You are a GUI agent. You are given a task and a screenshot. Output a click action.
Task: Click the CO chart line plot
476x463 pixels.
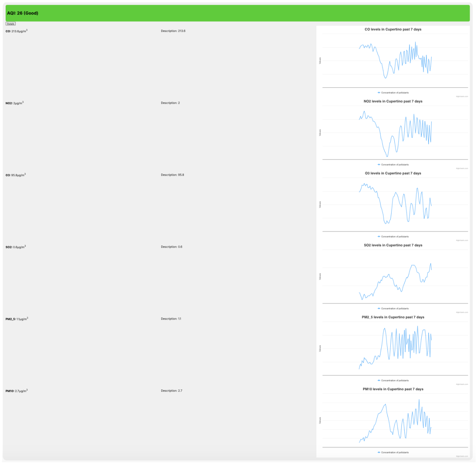[395, 61]
